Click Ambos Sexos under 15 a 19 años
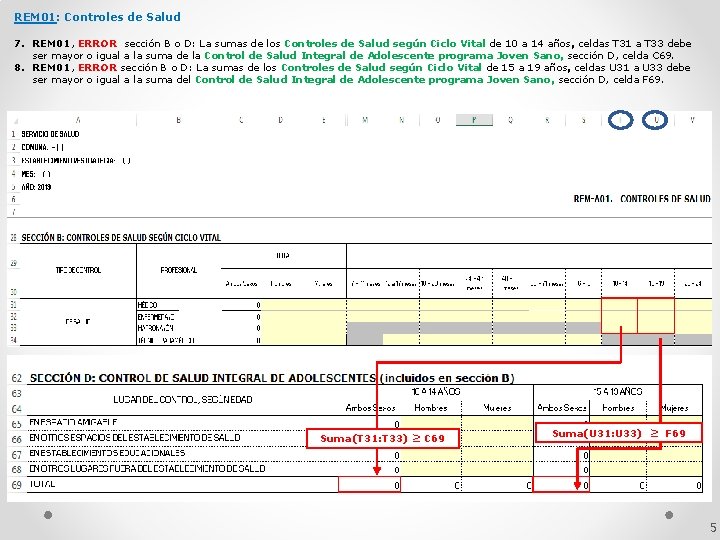The width and height of the screenshot is (720, 540). point(562,408)
